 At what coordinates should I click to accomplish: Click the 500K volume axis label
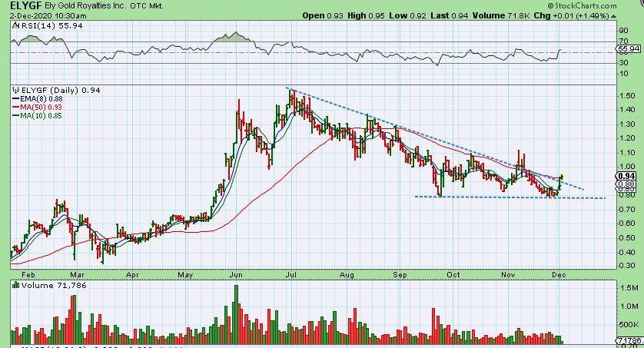click(629, 325)
